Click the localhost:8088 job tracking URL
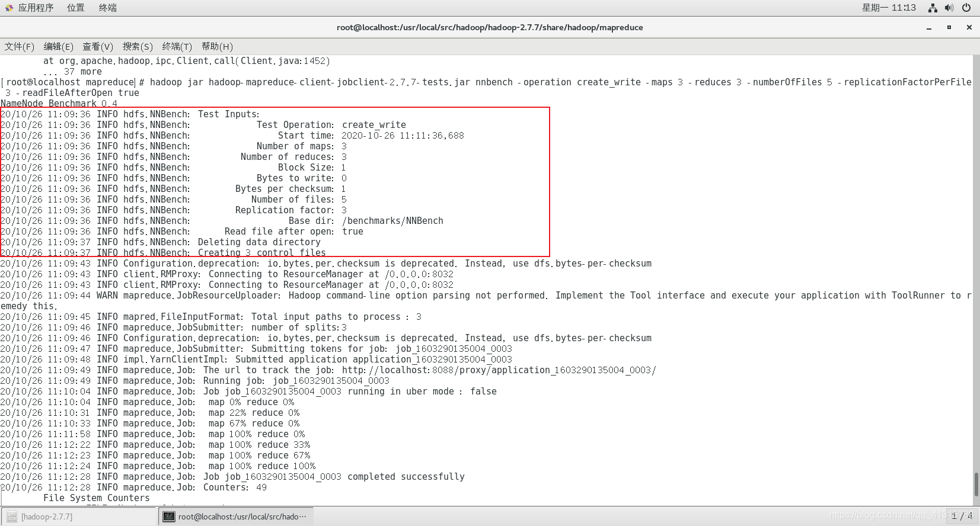The image size is (980, 526). click(499, 370)
